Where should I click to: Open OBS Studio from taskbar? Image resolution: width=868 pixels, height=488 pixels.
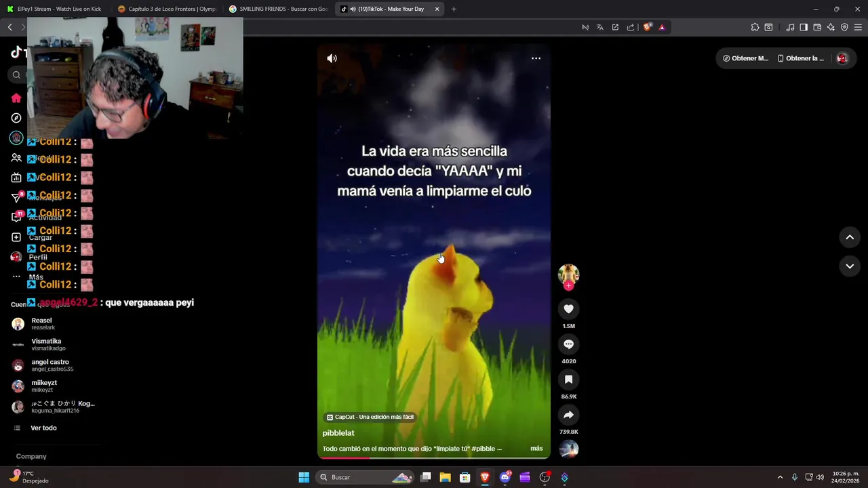(x=545, y=477)
